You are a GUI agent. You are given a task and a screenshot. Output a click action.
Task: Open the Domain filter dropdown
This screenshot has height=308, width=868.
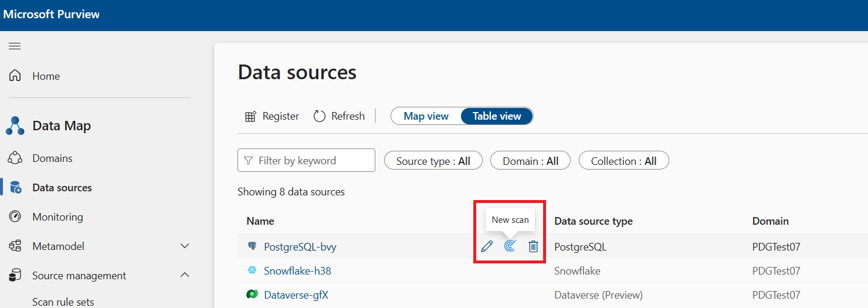click(x=530, y=161)
